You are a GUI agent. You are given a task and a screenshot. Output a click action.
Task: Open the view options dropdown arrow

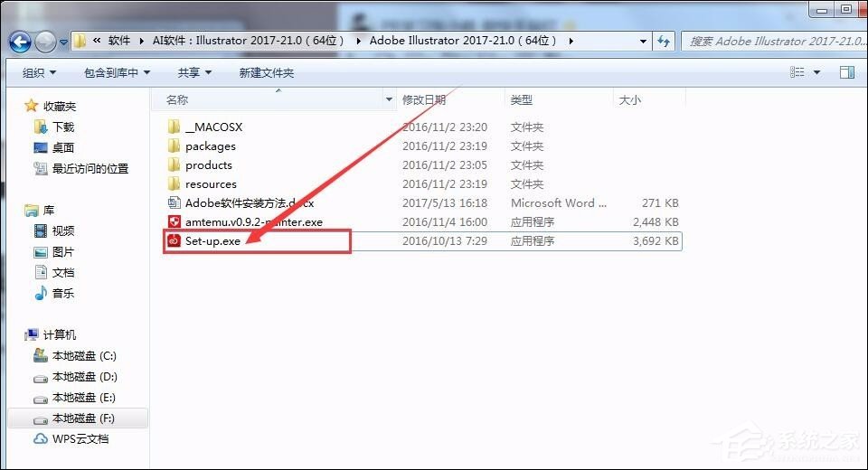point(816,72)
